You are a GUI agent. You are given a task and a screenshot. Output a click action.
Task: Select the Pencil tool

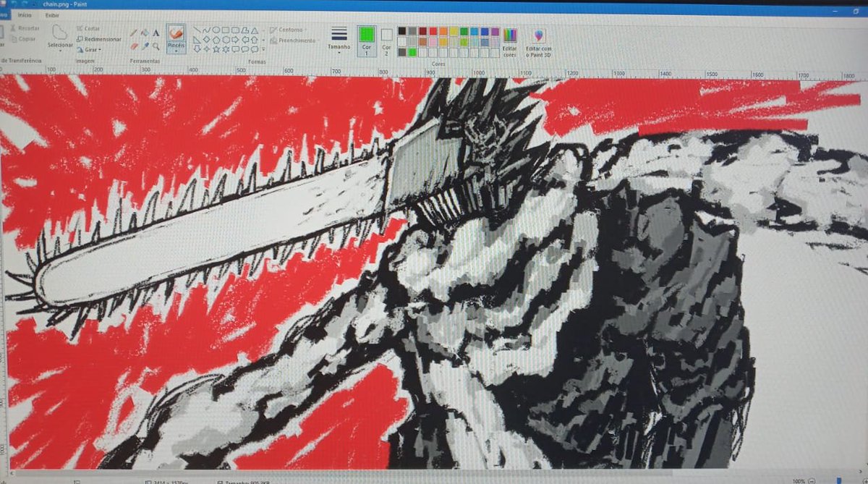pyautogui.click(x=134, y=33)
